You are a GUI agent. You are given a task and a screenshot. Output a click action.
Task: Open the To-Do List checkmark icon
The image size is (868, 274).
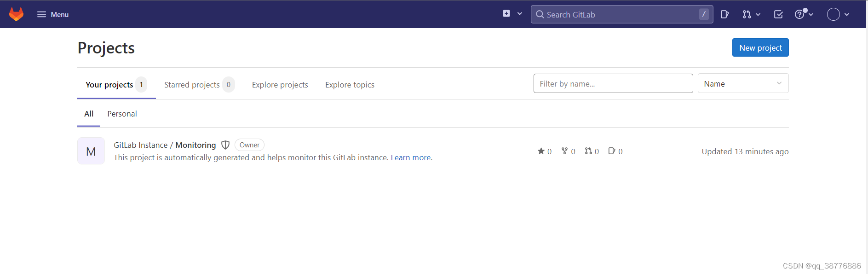click(x=778, y=14)
